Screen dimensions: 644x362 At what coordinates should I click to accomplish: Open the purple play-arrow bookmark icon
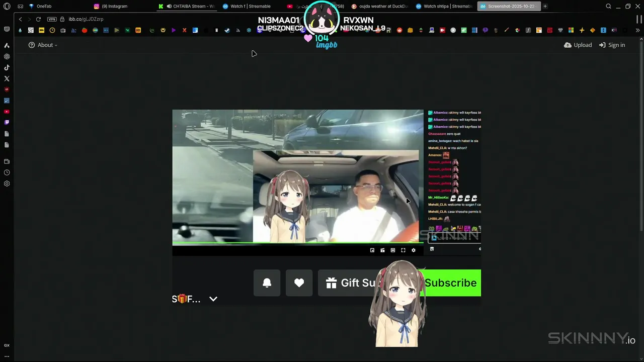tap(174, 30)
